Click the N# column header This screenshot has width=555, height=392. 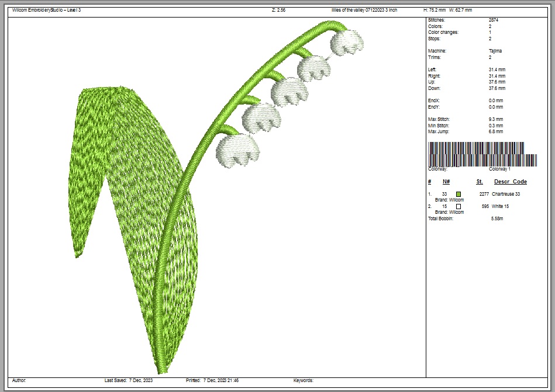(446, 182)
